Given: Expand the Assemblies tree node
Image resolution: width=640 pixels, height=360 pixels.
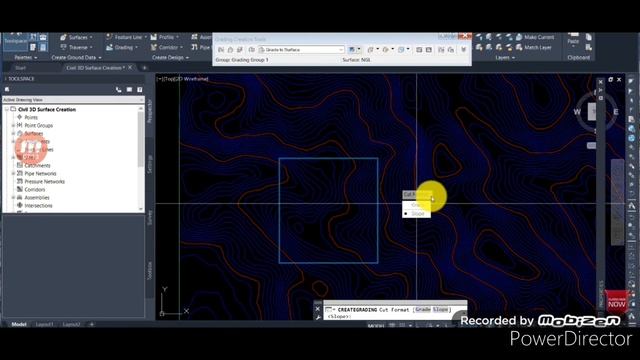Looking at the screenshot, I should point(13,198).
